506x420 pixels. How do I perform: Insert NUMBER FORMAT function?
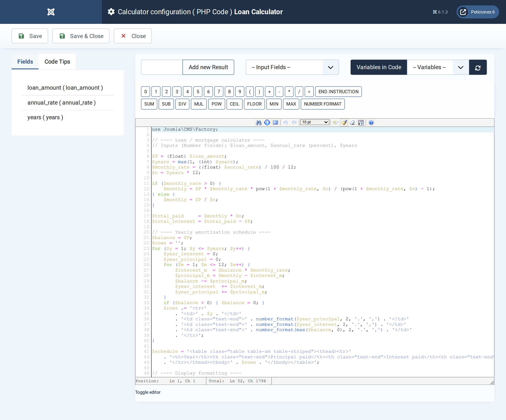tap(323, 104)
